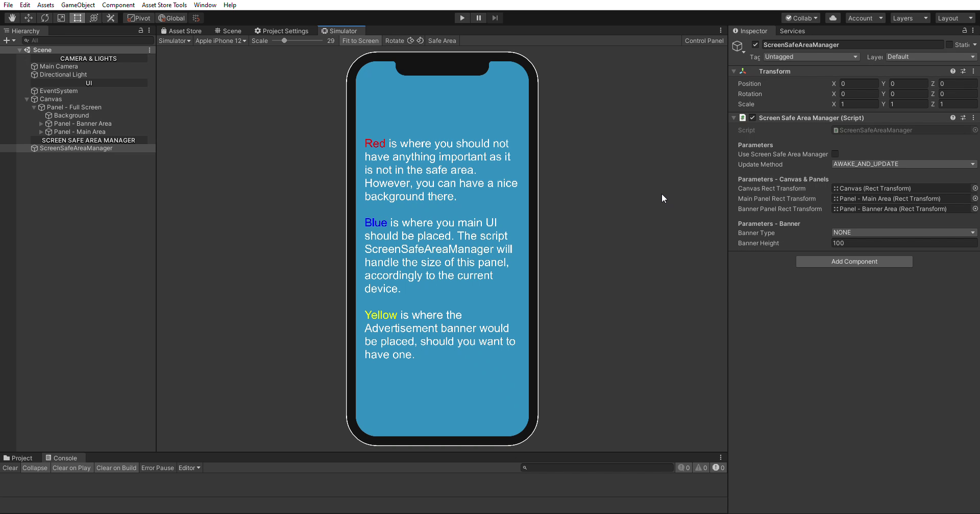Open Transform component context menu
The image size is (980, 514).
click(973, 71)
